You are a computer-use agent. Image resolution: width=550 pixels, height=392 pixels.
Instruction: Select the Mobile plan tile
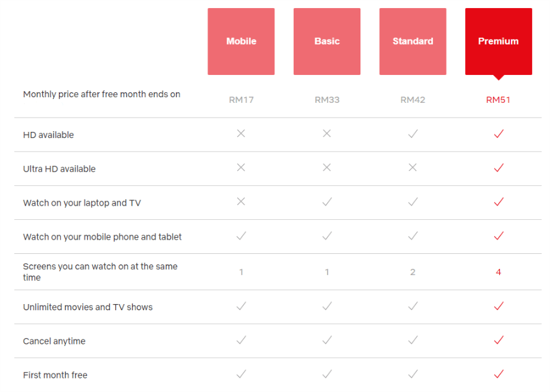click(241, 41)
